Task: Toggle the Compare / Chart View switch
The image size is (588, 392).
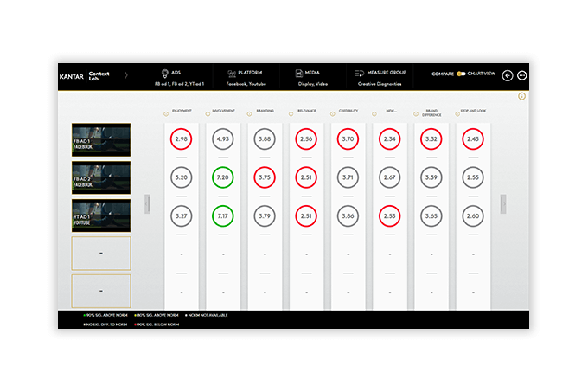Action: tap(461, 74)
